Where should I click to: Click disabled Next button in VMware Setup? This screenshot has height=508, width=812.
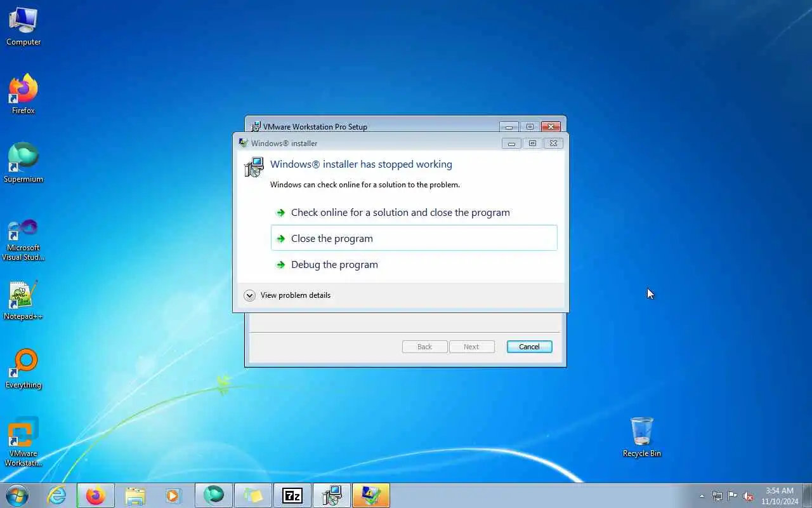(x=471, y=347)
